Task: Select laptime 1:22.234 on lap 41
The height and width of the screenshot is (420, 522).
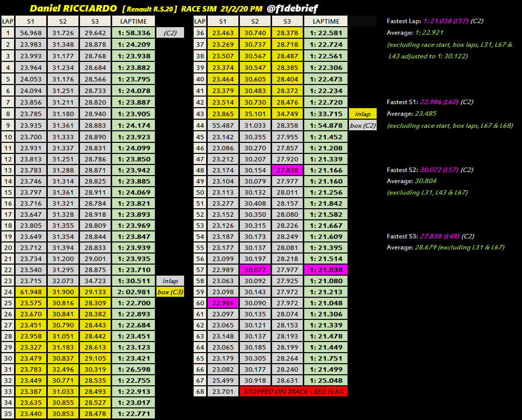Action: (325, 91)
